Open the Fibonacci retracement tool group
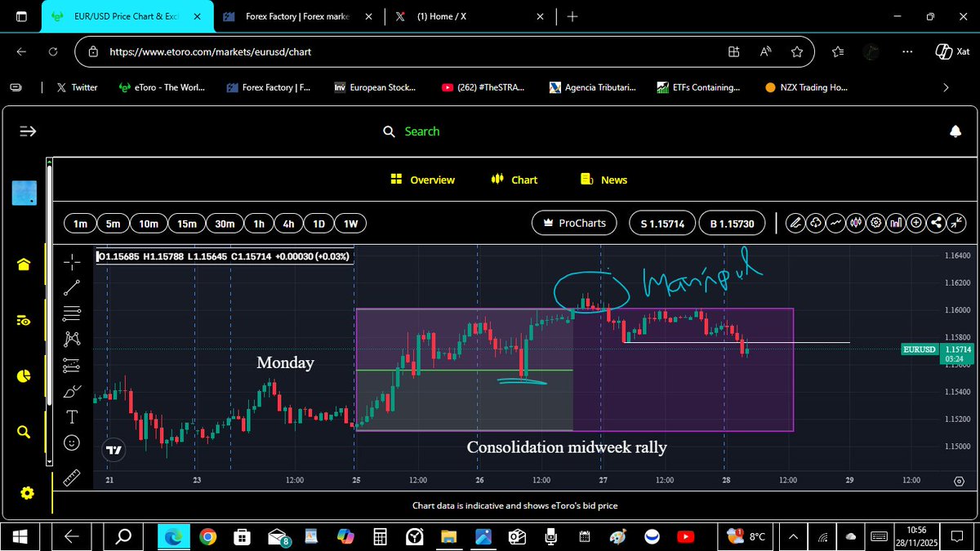980x551 pixels. [73, 312]
